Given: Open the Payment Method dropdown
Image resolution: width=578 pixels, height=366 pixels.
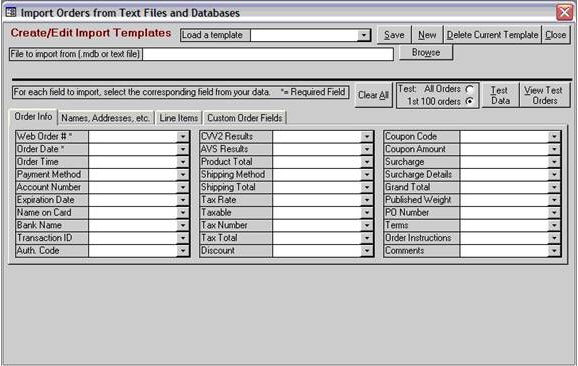Looking at the screenshot, I should 183,175.
